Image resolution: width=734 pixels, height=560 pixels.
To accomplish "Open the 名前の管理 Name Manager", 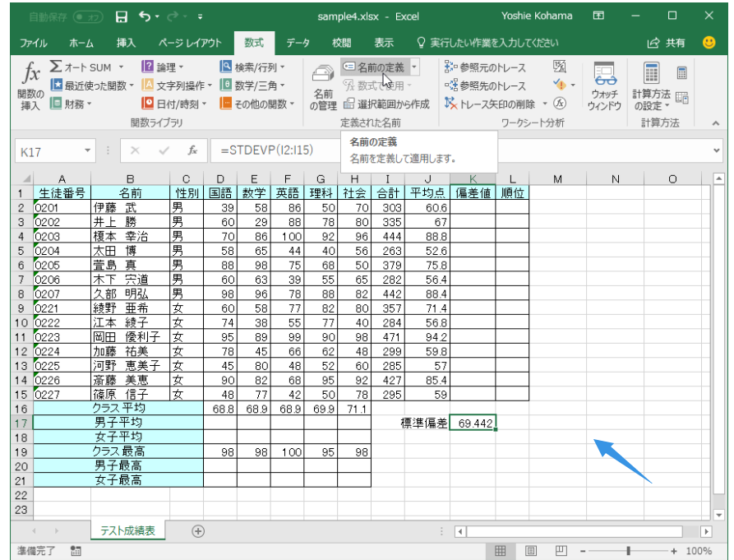I will (x=323, y=87).
